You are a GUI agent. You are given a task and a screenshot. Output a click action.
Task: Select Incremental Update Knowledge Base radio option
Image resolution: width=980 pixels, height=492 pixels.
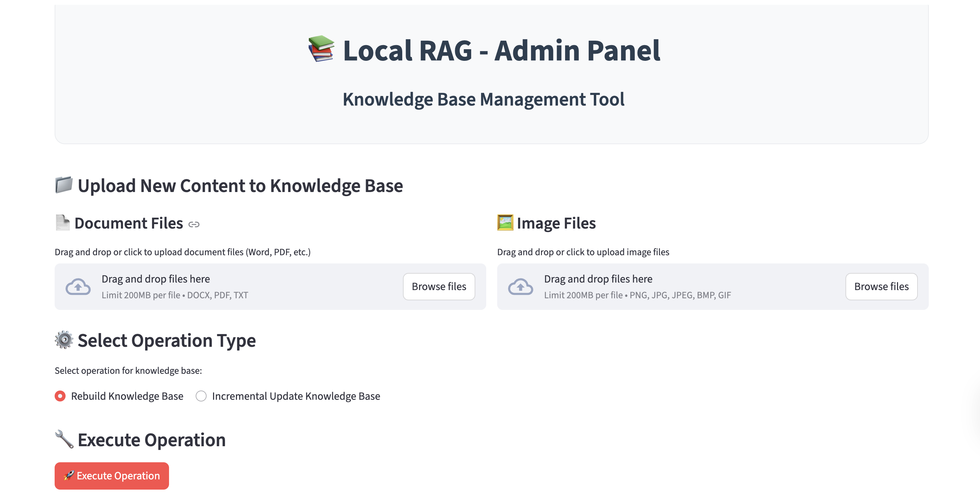[201, 396]
